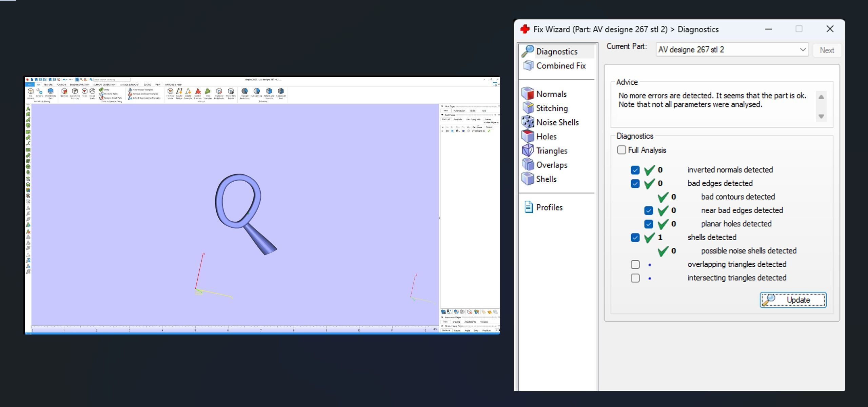Viewport: 868px width, 407px height.
Task: Open the Part Info tab
Action: coord(458,120)
